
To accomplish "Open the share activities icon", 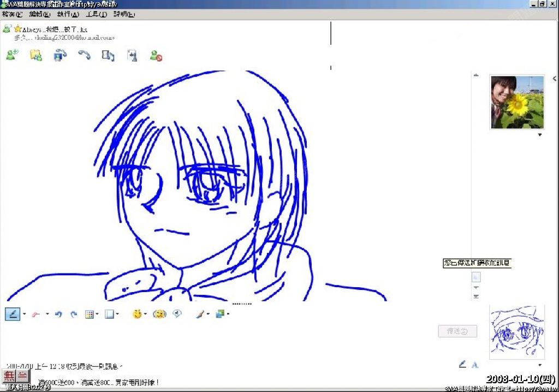I will [108, 55].
